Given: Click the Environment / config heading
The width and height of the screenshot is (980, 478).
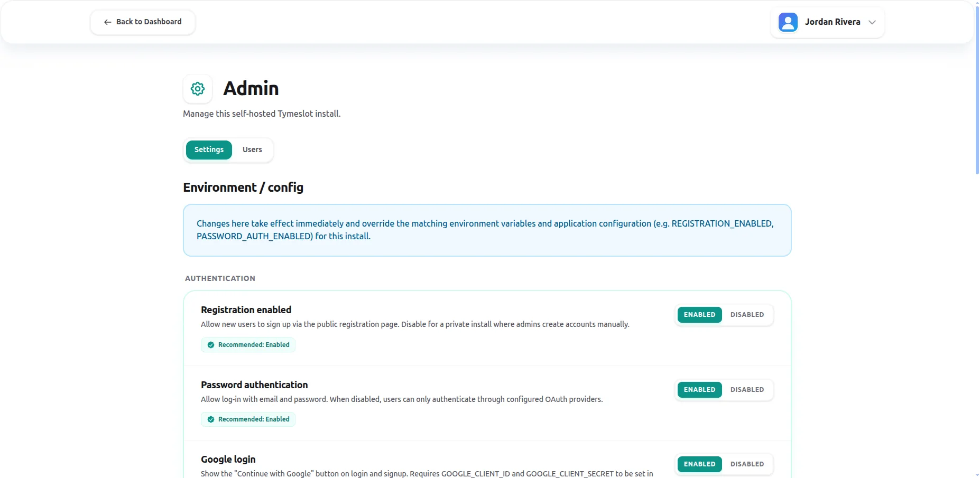Looking at the screenshot, I should point(243,188).
